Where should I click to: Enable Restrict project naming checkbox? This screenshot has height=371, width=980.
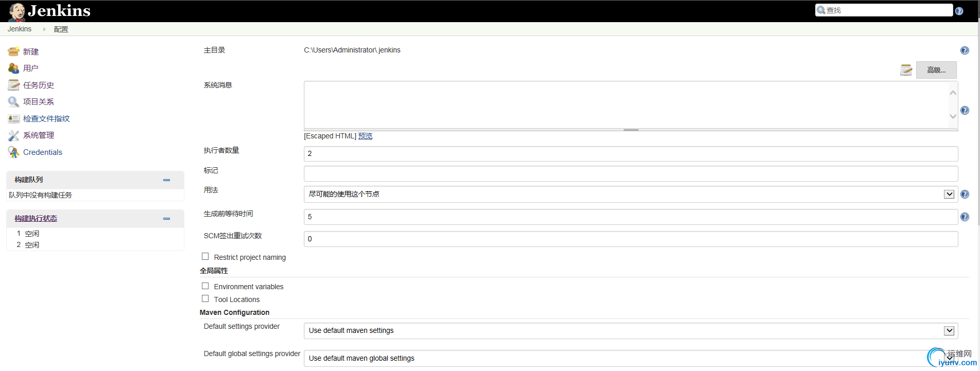coord(205,256)
